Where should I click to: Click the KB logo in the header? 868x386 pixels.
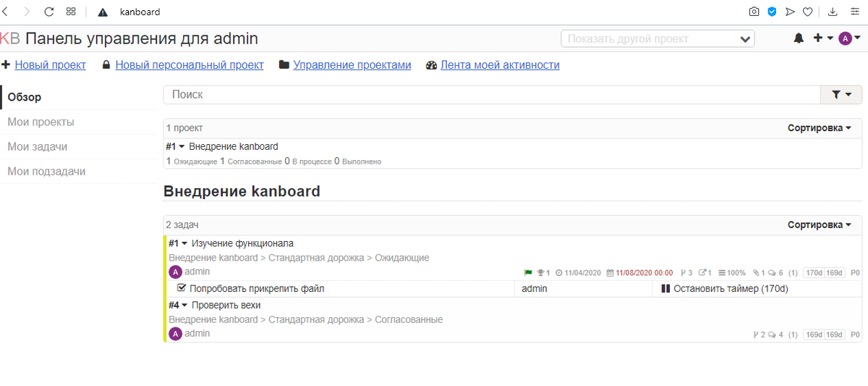click(x=10, y=38)
